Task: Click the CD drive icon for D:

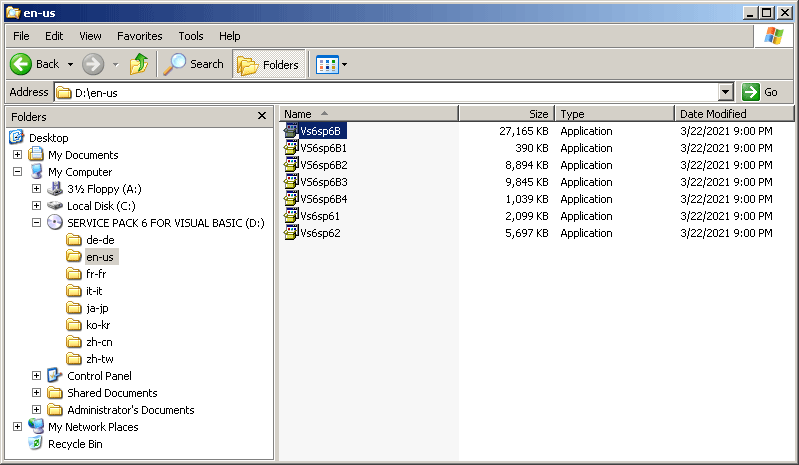Action: click(x=55, y=223)
